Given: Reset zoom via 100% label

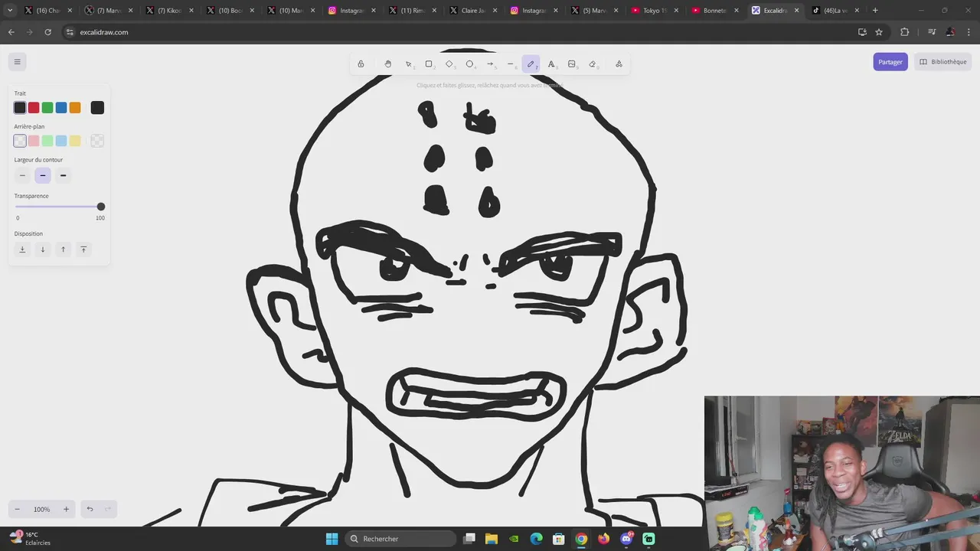Looking at the screenshot, I should pyautogui.click(x=41, y=509).
